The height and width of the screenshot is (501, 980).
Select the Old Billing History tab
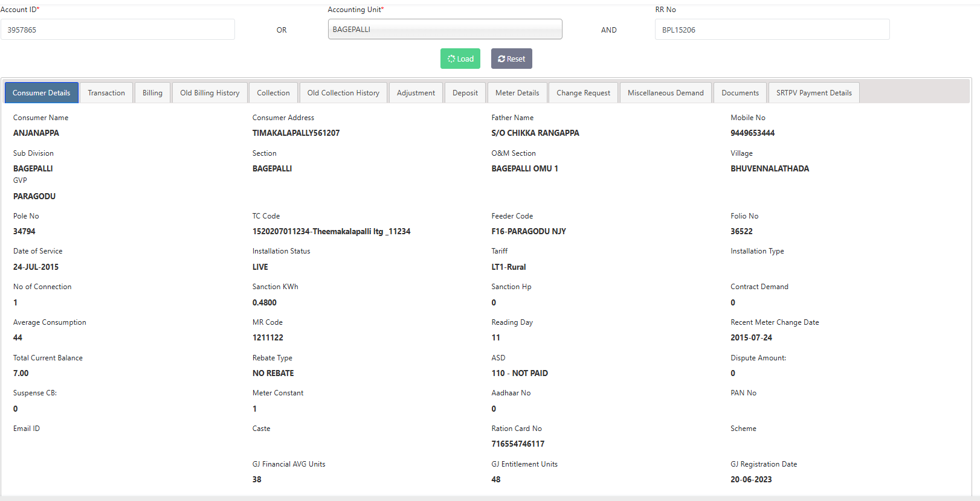tap(210, 93)
